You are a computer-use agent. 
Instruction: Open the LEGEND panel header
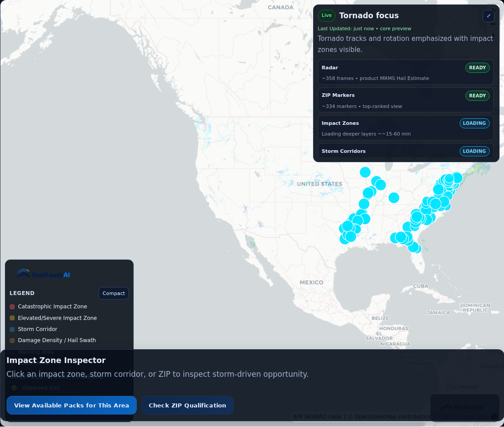tap(22, 293)
